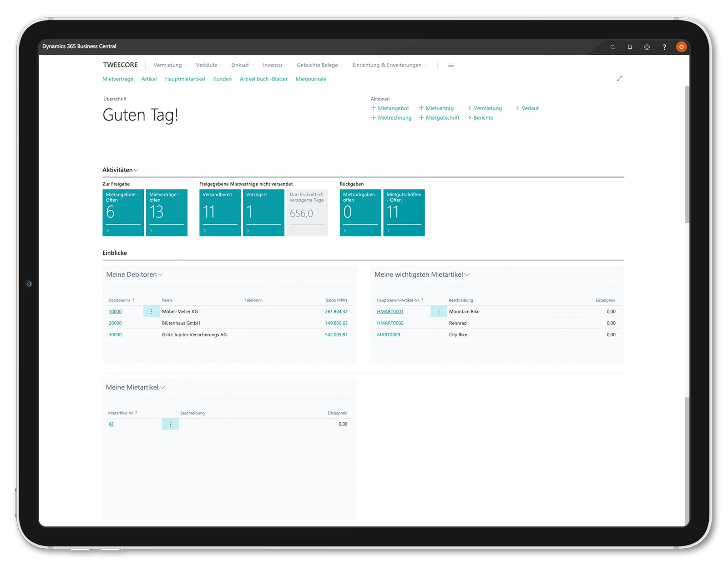Open debitor number 10000
The image size is (728, 567).
pos(115,312)
